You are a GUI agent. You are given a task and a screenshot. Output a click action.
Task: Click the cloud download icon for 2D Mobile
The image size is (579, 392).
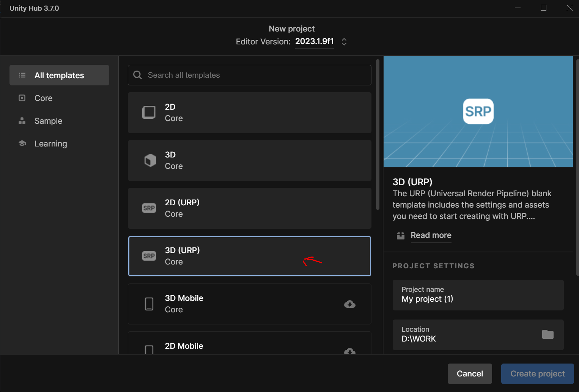(349, 351)
